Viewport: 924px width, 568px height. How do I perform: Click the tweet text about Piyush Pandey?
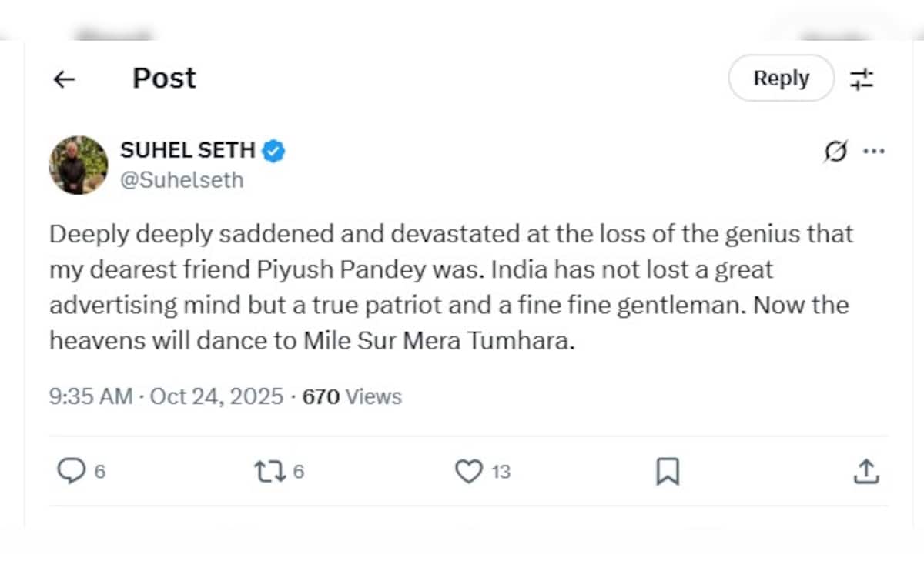(x=450, y=286)
